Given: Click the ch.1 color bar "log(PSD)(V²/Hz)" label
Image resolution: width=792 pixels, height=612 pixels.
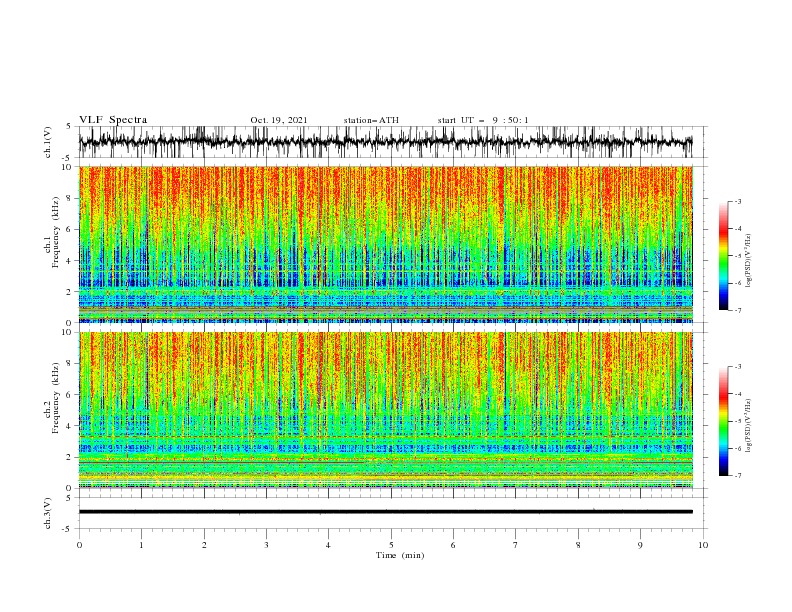Looking at the screenshot, I should coord(749,260).
